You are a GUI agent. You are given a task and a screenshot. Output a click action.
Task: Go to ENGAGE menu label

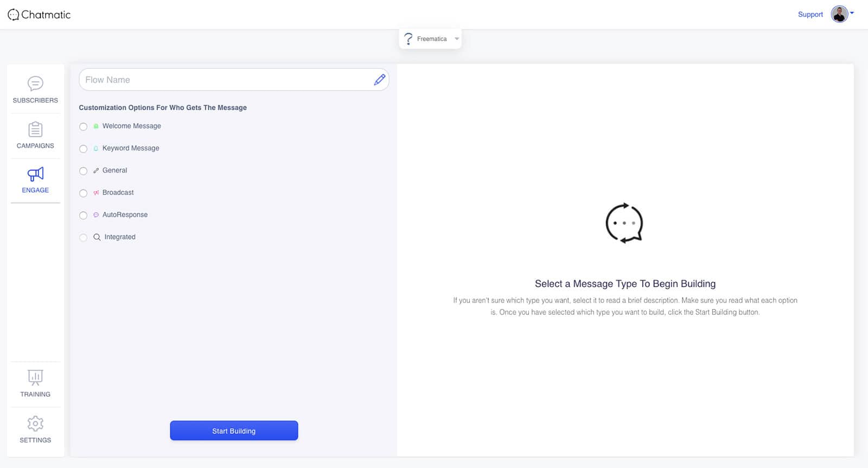[x=35, y=191]
